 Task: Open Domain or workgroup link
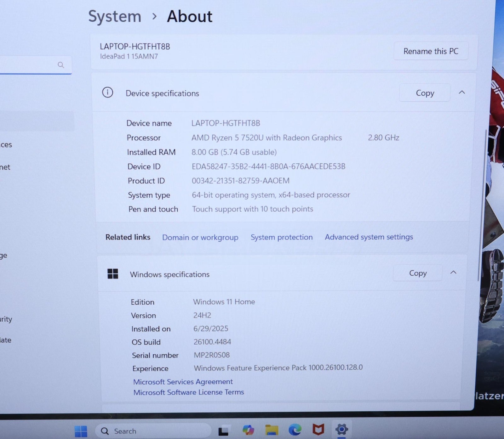click(x=200, y=237)
